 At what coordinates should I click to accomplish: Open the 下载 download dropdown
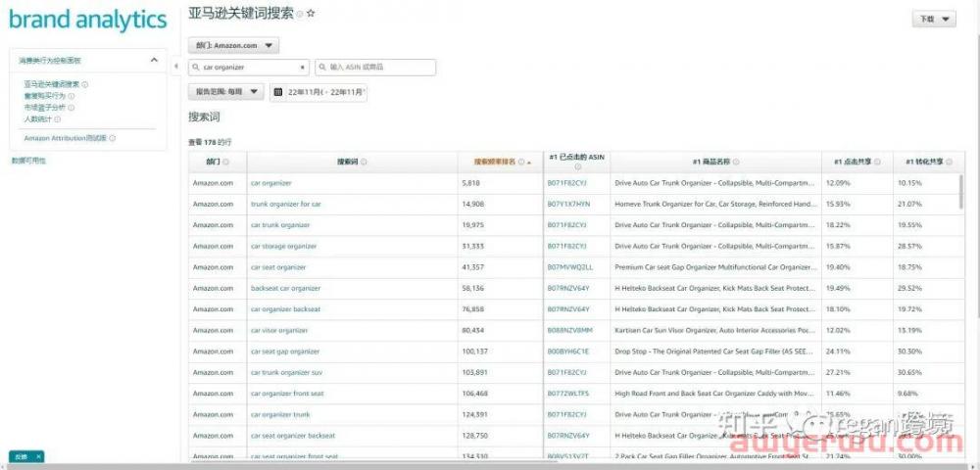coord(934,20)
